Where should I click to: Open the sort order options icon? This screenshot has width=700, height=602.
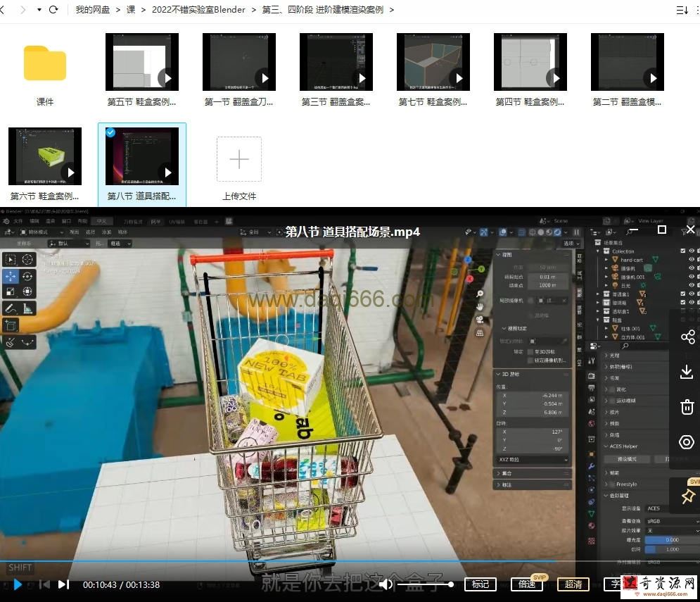[x=682, y=10]
